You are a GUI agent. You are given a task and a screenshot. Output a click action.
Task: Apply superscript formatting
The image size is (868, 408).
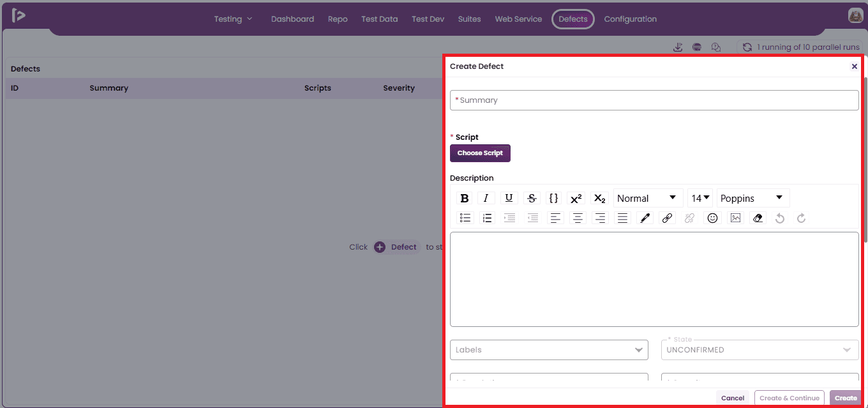pos(576,198)
